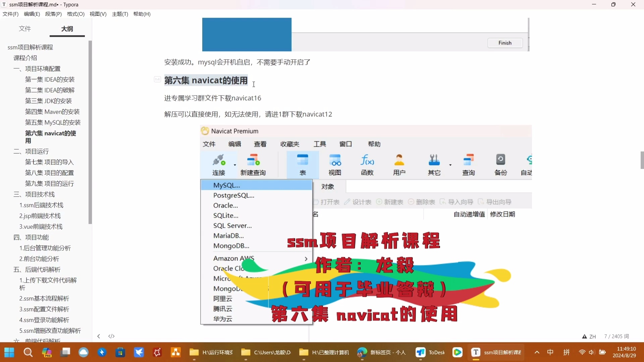
Task: Toggle the ZH spellcheck indicator in status bar
Action: tap(589, 336)
